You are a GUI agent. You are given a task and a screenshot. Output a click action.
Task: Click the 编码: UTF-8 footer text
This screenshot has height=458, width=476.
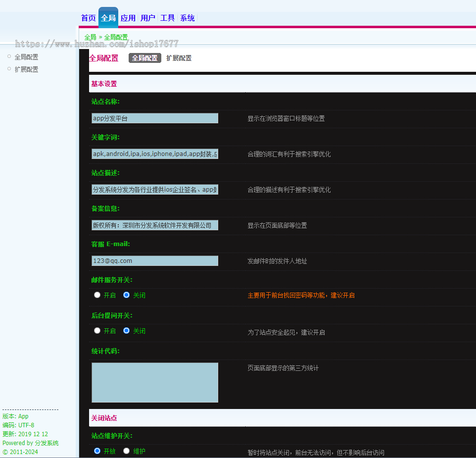(x=18, y=425)
